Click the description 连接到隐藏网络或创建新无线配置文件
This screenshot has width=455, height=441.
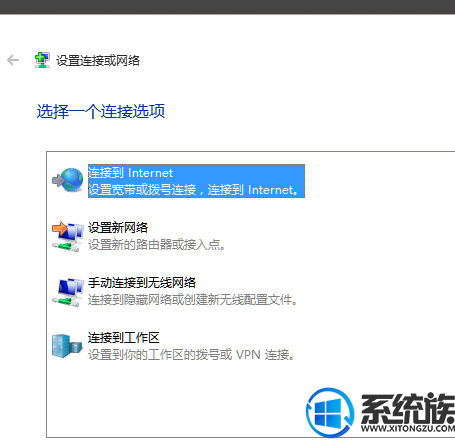click(x=192, y=300)
